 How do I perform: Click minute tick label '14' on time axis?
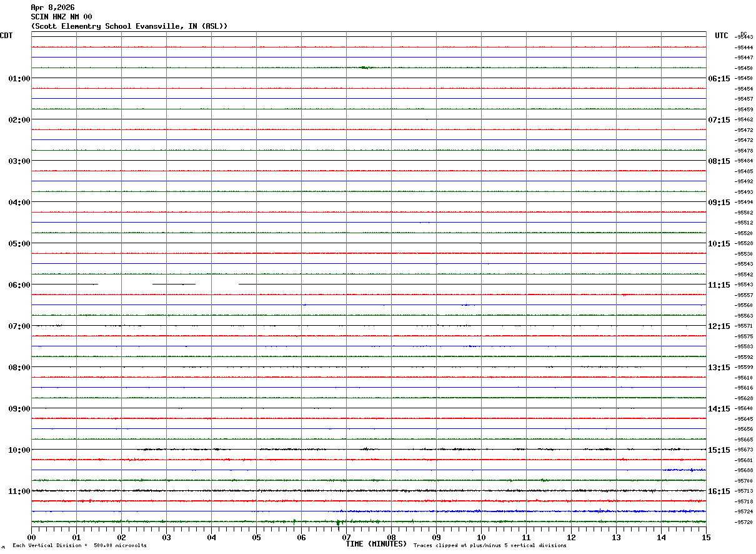point(661,537)
